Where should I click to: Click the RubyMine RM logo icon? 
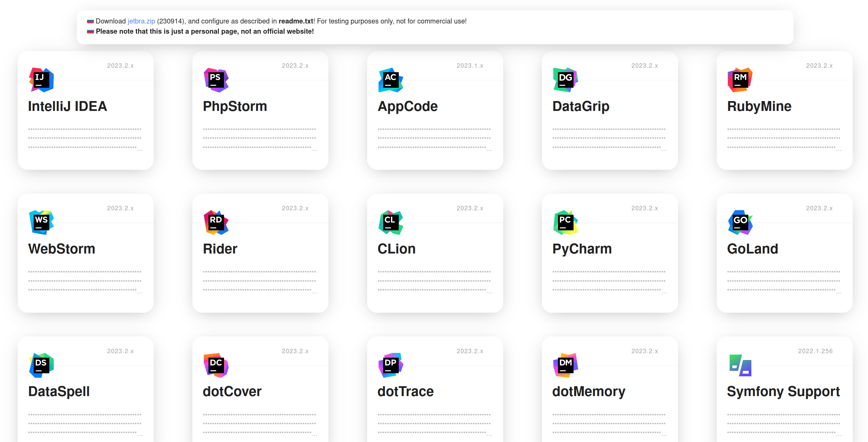740,80
